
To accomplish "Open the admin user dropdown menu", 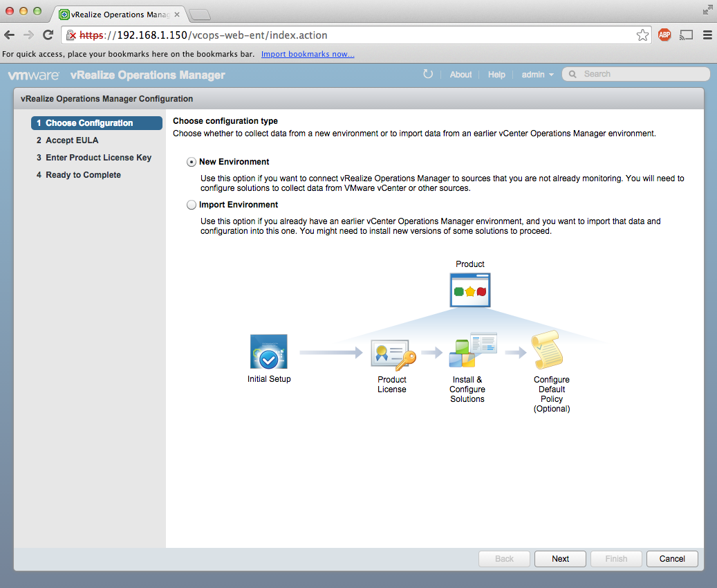I will (x=537, y=75).
